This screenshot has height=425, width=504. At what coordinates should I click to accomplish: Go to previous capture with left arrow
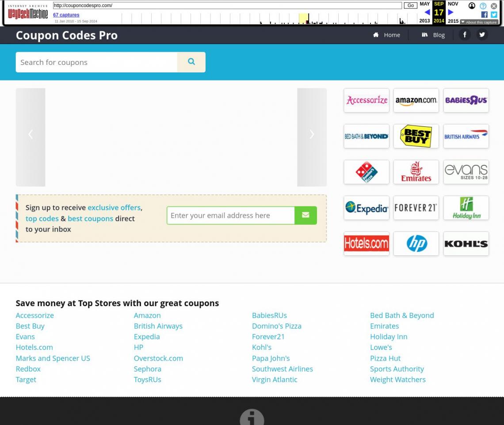click(427, 12)
